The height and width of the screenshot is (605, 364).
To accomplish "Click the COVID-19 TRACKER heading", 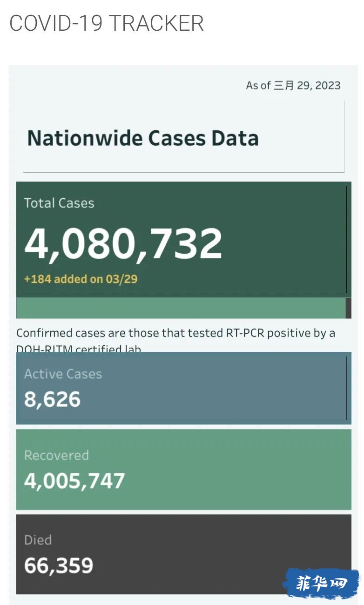I will pyautogui.click(x=107, y=23).
